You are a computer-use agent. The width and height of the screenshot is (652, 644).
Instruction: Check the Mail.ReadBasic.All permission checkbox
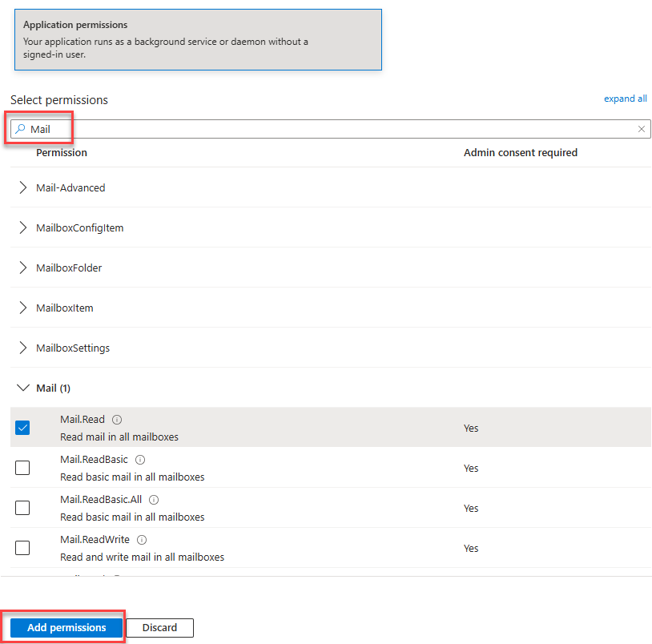(x=22, y=508)
